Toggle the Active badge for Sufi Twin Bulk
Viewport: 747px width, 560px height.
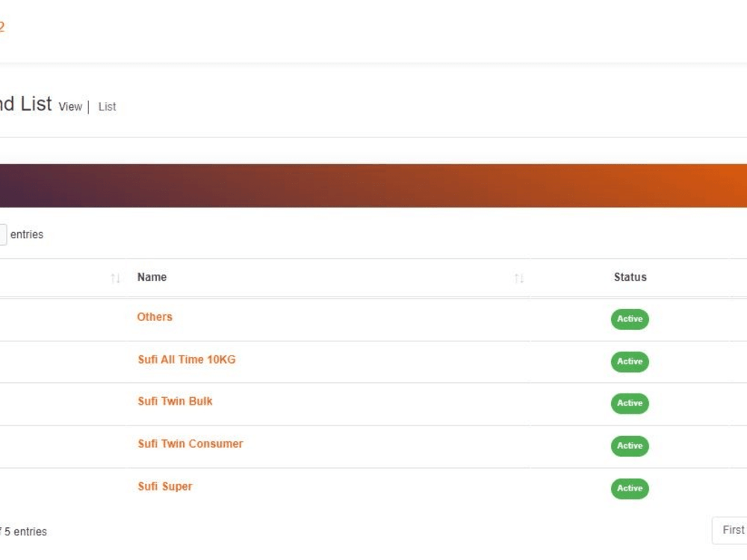tap(630, 403)
